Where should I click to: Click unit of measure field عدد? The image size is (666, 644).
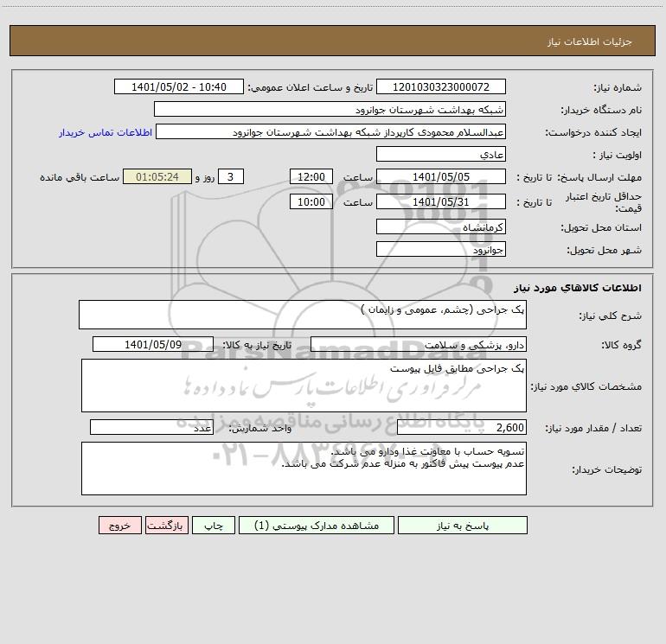pos(151,428)
